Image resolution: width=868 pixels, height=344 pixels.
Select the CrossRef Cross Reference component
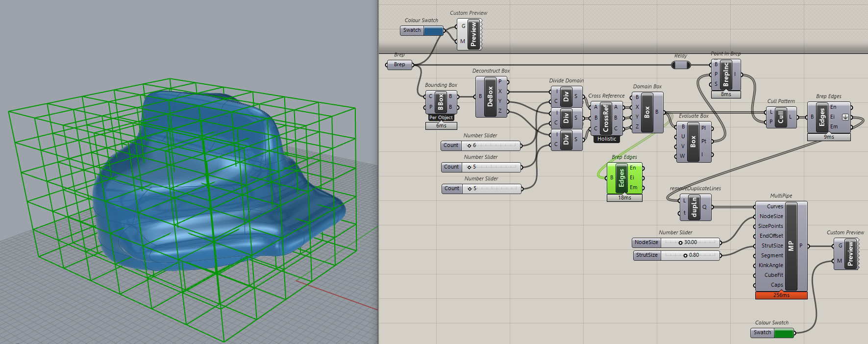click(x=606, y=118)
